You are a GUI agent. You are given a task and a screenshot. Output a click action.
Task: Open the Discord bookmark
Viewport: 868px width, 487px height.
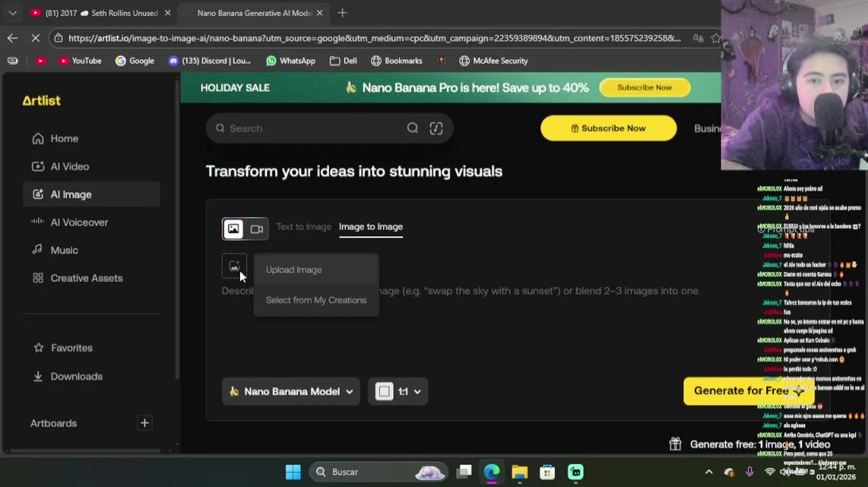pyautogui.click(x=209, y=61)
